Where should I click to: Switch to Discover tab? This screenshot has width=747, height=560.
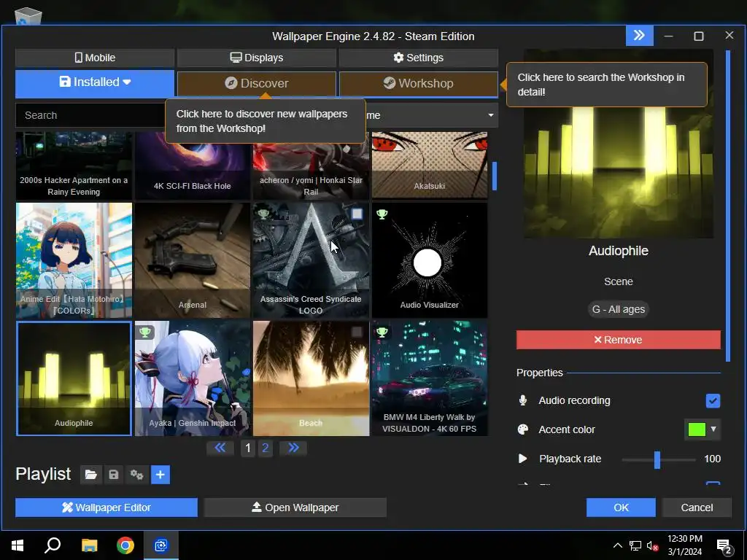click(256, 83)
